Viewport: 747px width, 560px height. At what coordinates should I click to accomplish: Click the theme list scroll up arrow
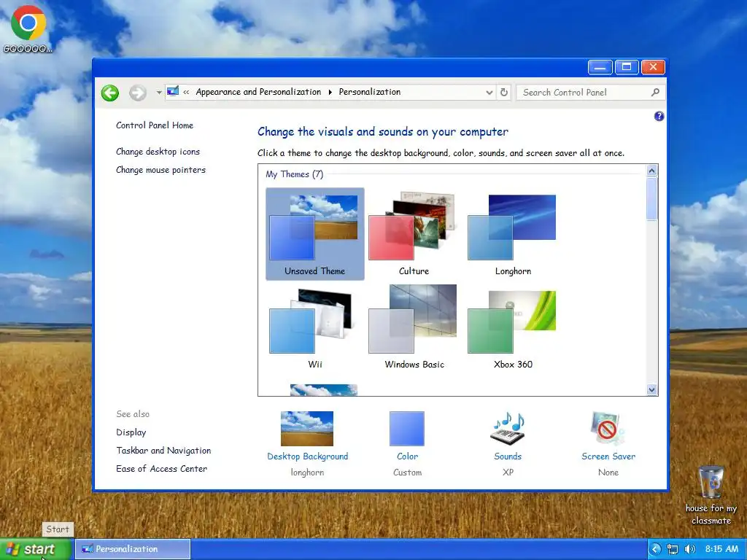(x=651, y=171)
